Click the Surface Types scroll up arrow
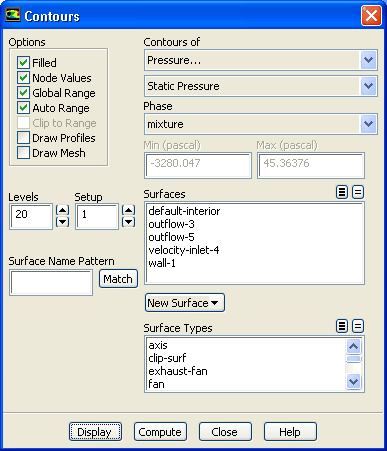This screenshot has height=451, width=387. pos(353,346)
